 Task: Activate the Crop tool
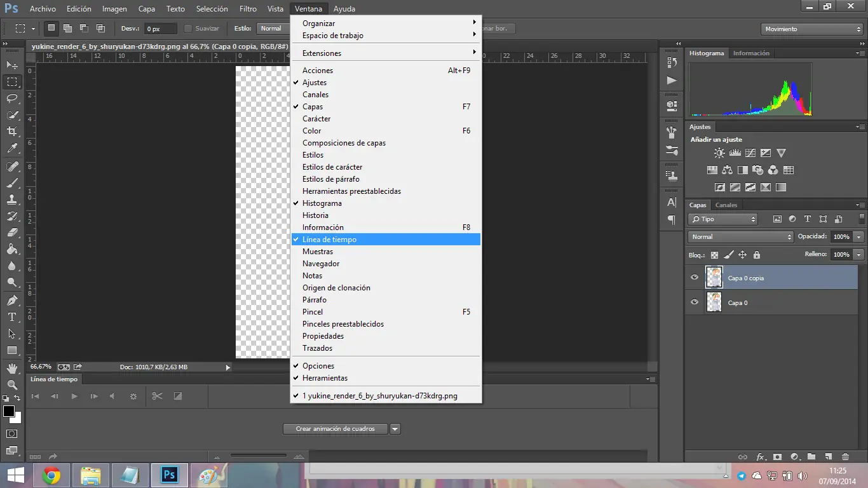coord(12,132)
